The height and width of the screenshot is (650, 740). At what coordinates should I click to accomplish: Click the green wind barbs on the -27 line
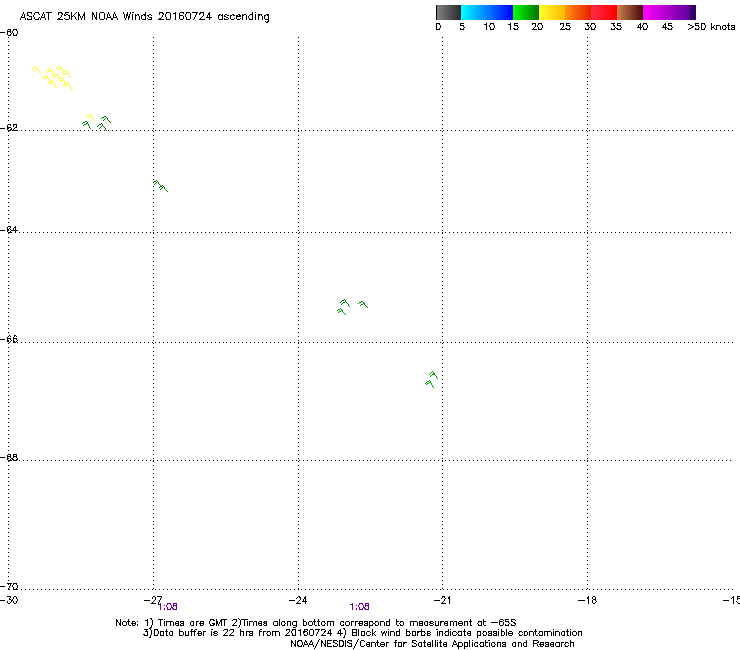tap(160, 186)
